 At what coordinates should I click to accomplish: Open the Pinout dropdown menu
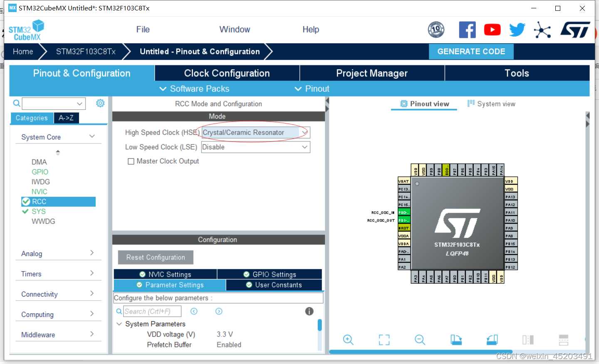tap(312, 89)
